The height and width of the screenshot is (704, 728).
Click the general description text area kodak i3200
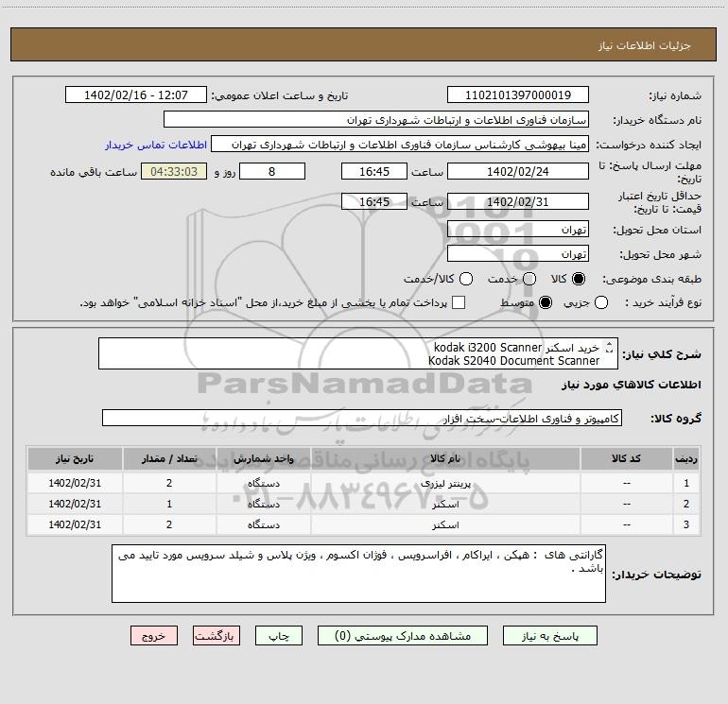pyautogui.click(x=358, y=354)
